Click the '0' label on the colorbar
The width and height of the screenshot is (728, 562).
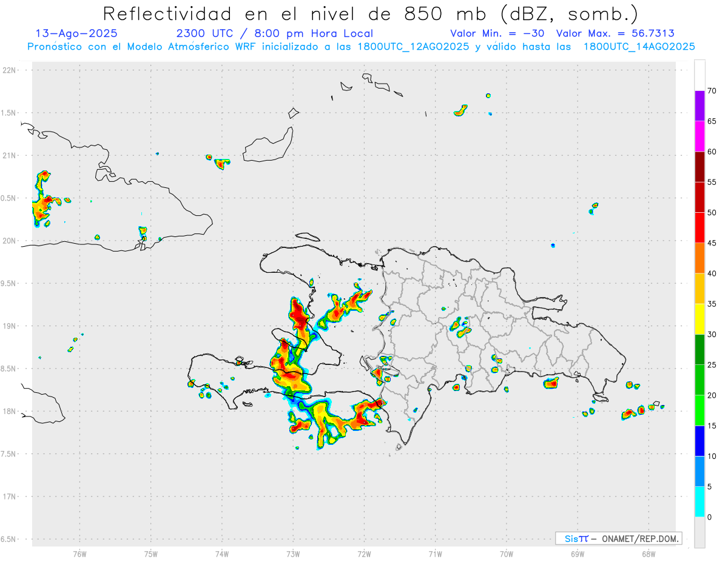pos(710,517)
